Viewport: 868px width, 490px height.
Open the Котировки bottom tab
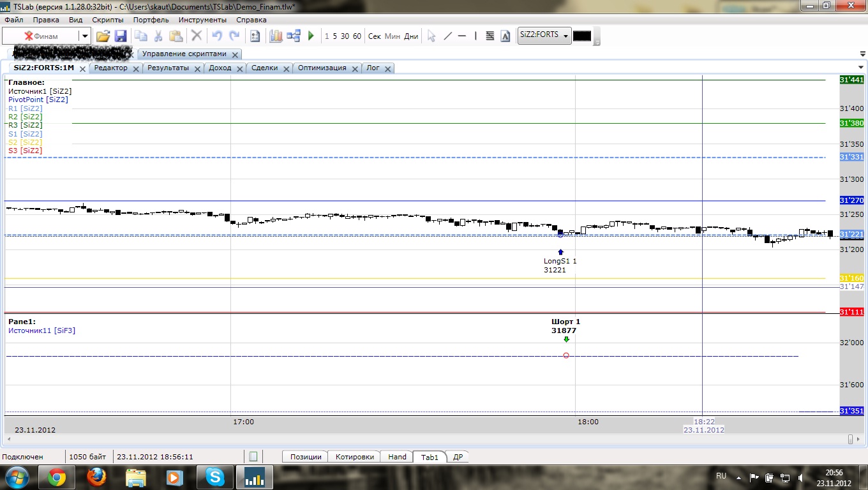tap(354, 457)
